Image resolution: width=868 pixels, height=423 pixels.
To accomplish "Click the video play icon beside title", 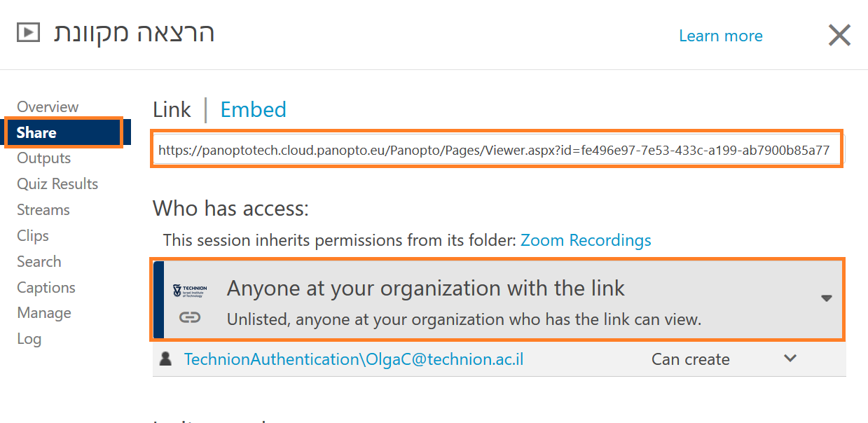I will tap(28, 32).
